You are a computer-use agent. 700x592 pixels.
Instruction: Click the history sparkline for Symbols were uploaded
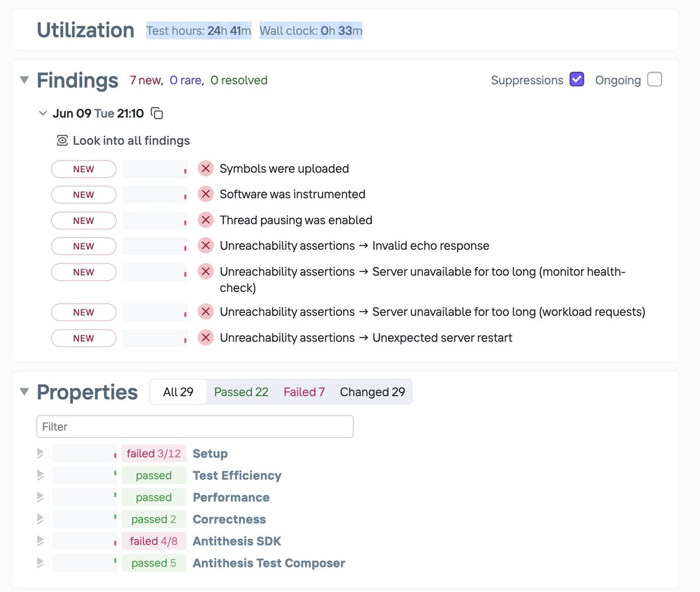(155, 169)
